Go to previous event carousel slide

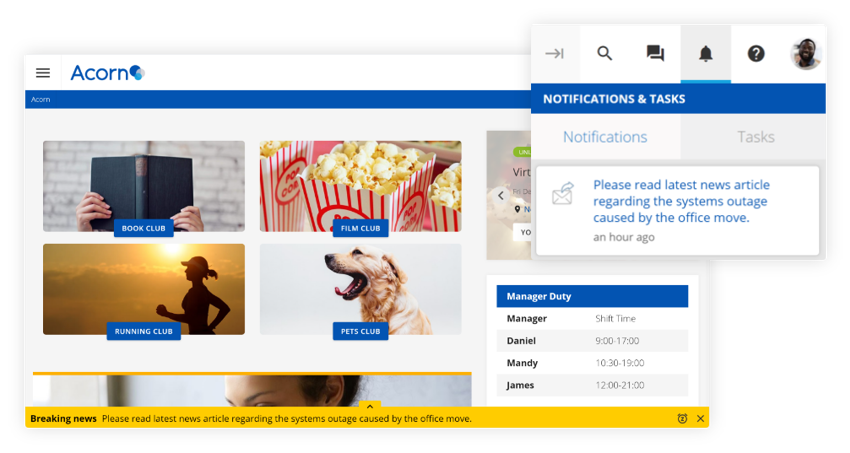tap(501, 196)
